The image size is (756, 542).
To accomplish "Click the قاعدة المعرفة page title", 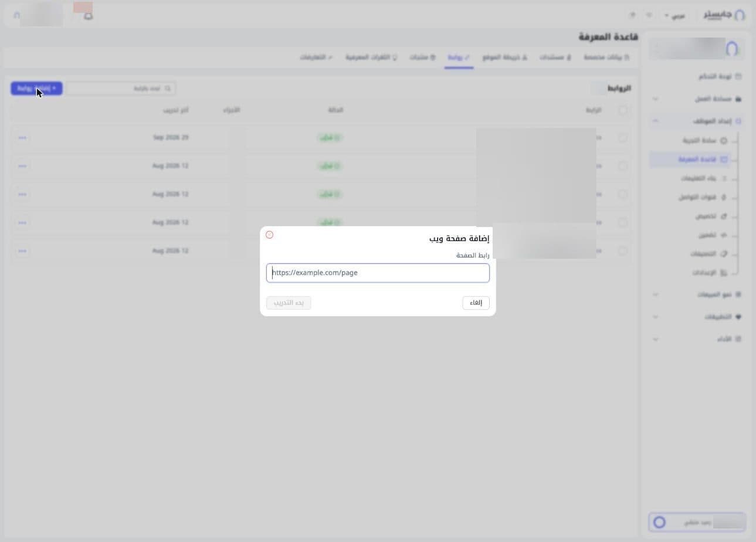I will click(608, 37).
